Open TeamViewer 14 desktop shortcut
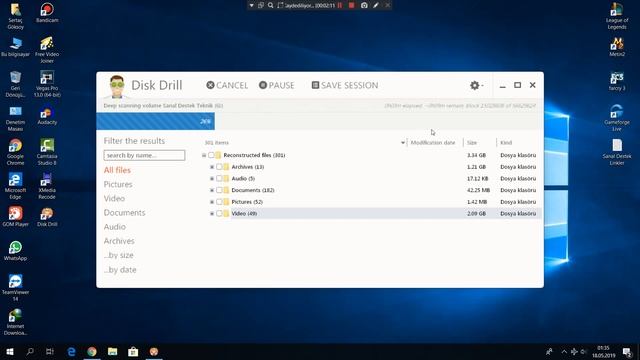 coord(16,288)
